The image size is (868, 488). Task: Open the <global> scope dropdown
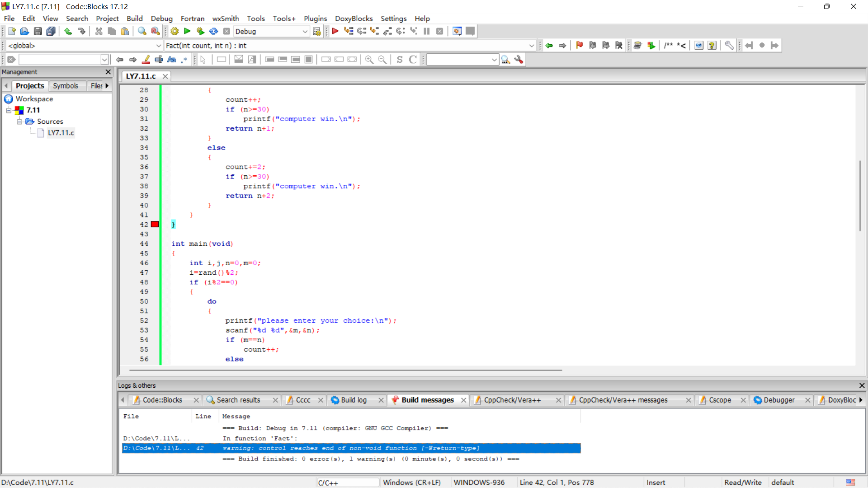click(159, 46)
